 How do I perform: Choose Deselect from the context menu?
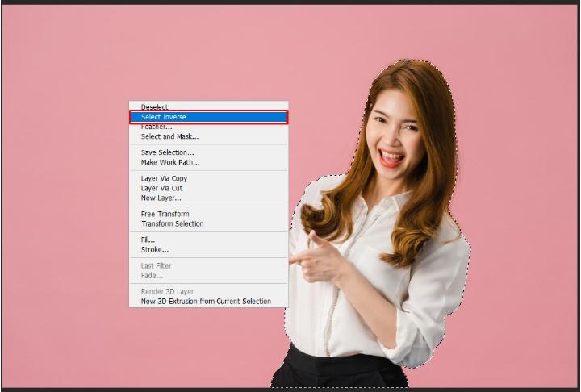pos(208,106)
